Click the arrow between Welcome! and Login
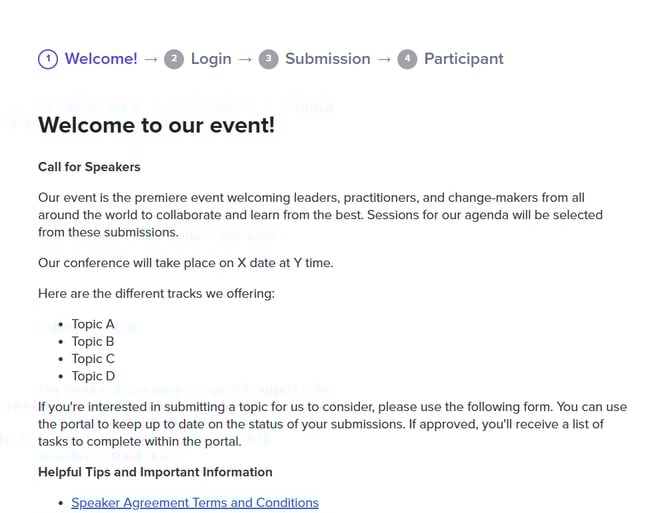This screenshot has width=670, height=513. click(x=151, y=59)
